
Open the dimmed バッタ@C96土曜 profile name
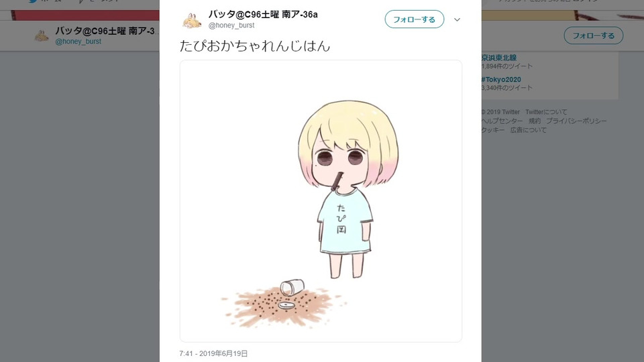coord(107,31)
